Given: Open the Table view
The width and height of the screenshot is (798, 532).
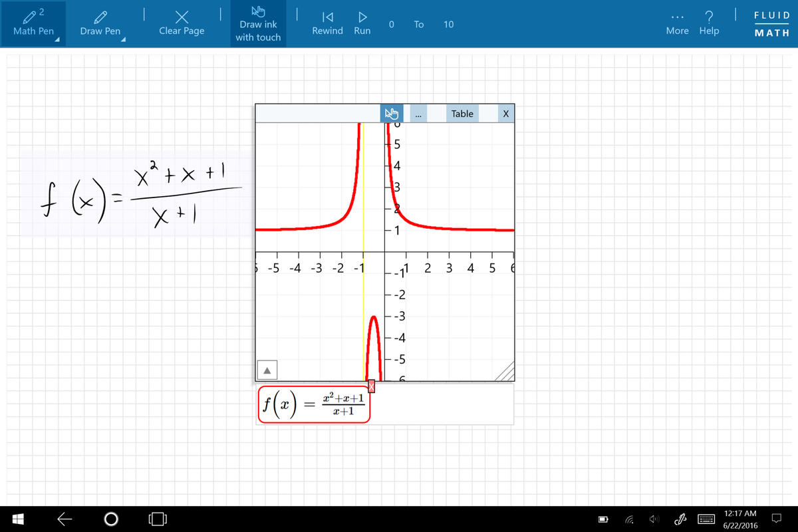Looking at the screenshot, I should click(462, 113).
